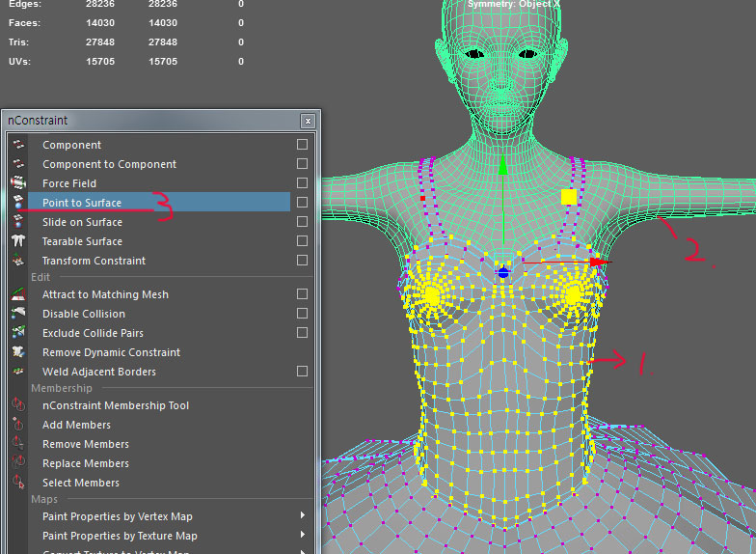The height and width of the screenshot is (554, 756).
Task: Open Point to Surface option box
Action: 303,203
